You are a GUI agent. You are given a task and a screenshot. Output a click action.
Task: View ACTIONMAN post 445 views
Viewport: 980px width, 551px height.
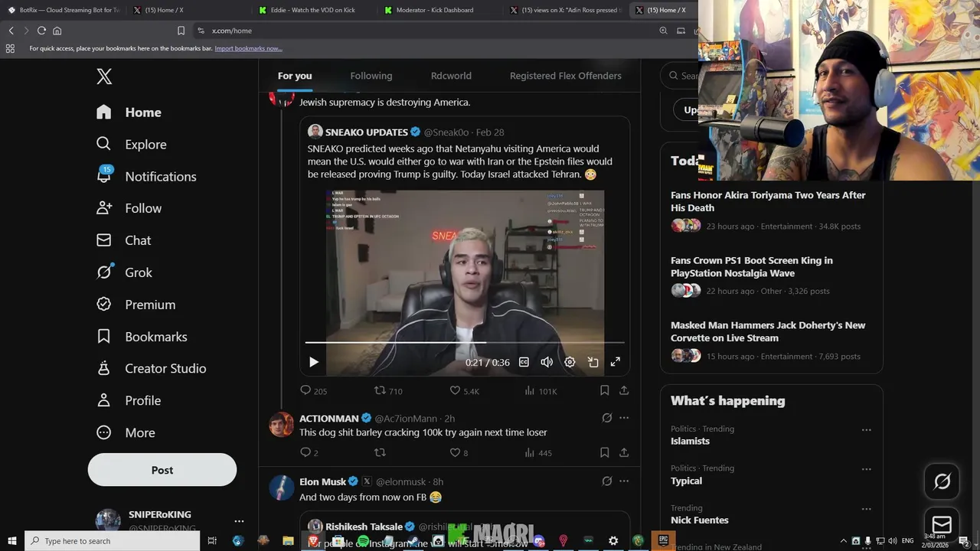point(537,452)
